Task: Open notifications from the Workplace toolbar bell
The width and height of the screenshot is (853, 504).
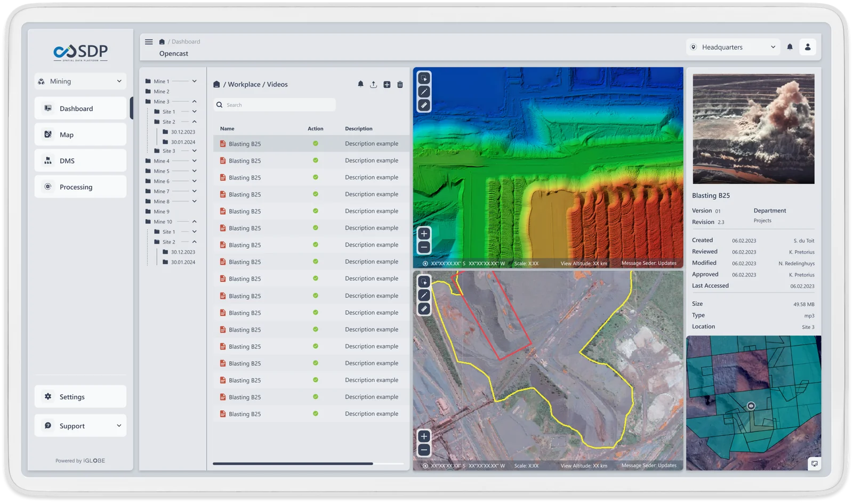Action: (x=360, y=84)
